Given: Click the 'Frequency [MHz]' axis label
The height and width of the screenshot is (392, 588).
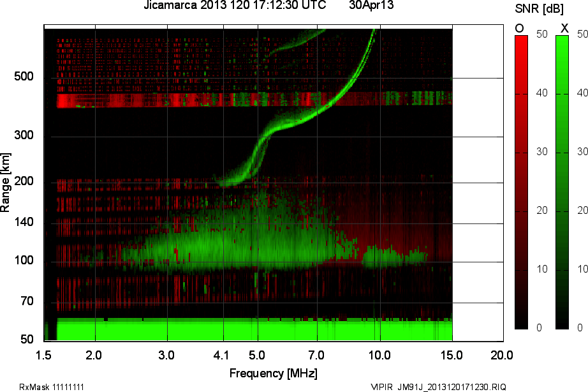Looking at the screenshot, I should 274,373.
